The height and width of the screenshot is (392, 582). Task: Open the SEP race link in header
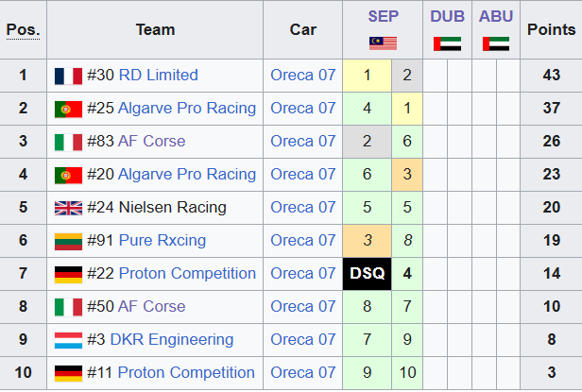tap(383, 16)
